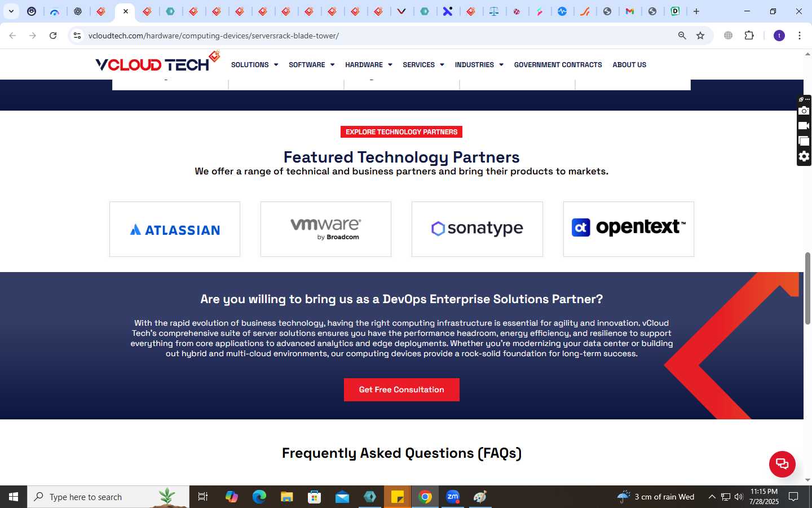Screen dimensions: 812x508
Task: Open side panel settings gear
Action: point(804,156)
